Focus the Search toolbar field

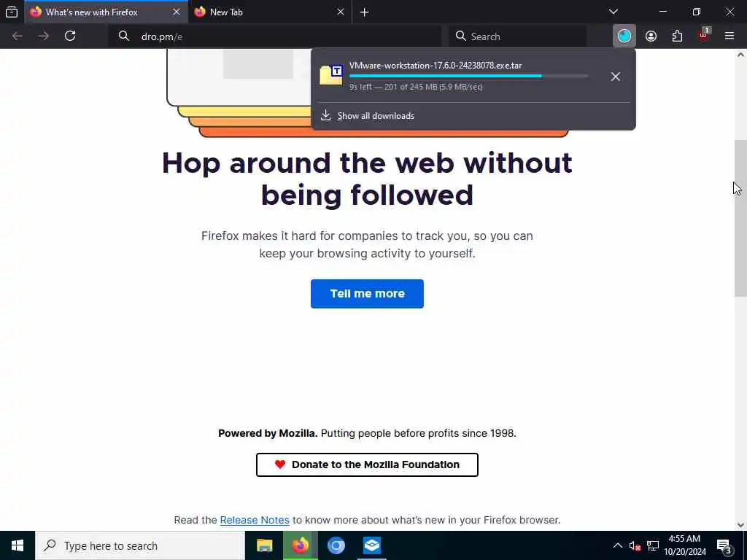[x=517, y=36]
